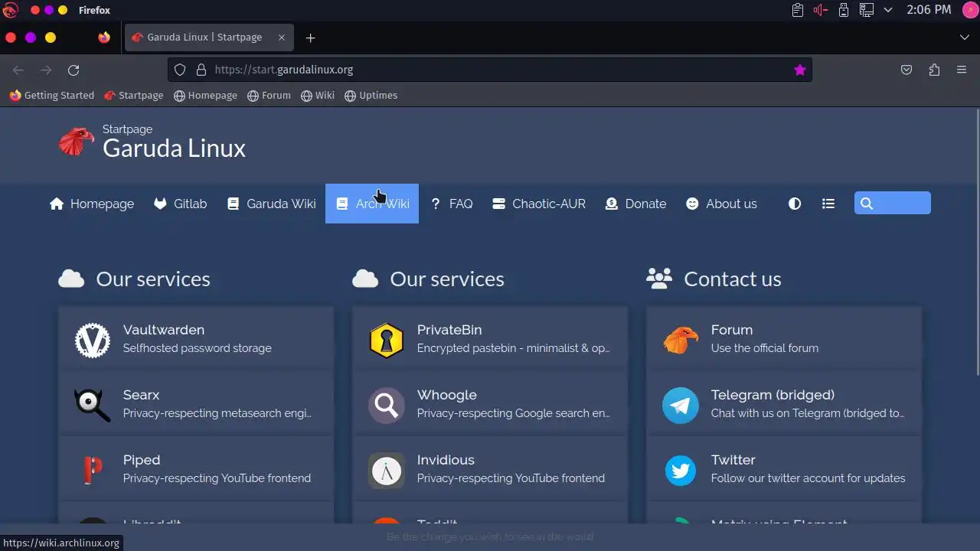This screenshot has width=980, height=551.
Task: Open the About us navigation item
Action: [x=721, y=204]
